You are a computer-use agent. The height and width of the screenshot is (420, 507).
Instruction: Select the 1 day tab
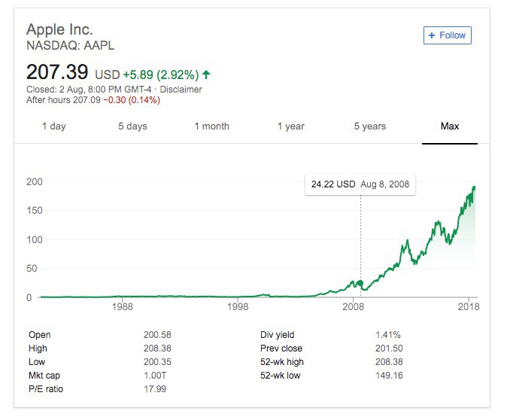click(x=53, y=126)
